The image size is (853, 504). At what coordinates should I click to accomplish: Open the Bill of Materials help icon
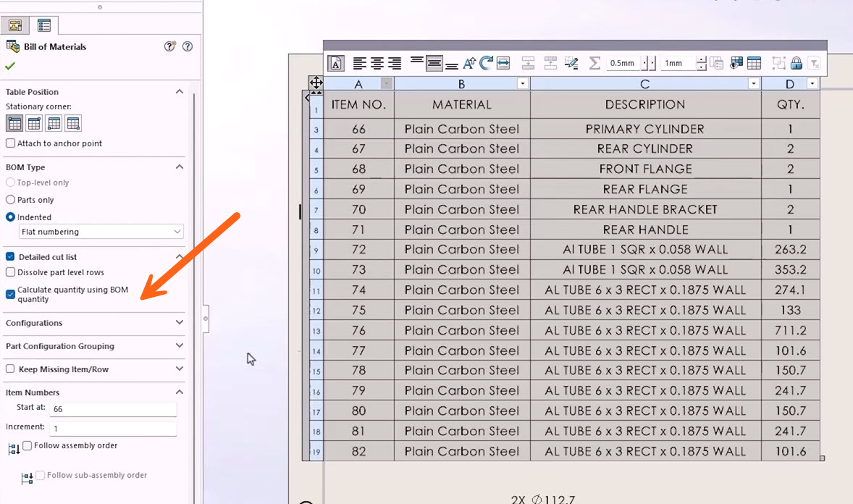pos(188,46)
